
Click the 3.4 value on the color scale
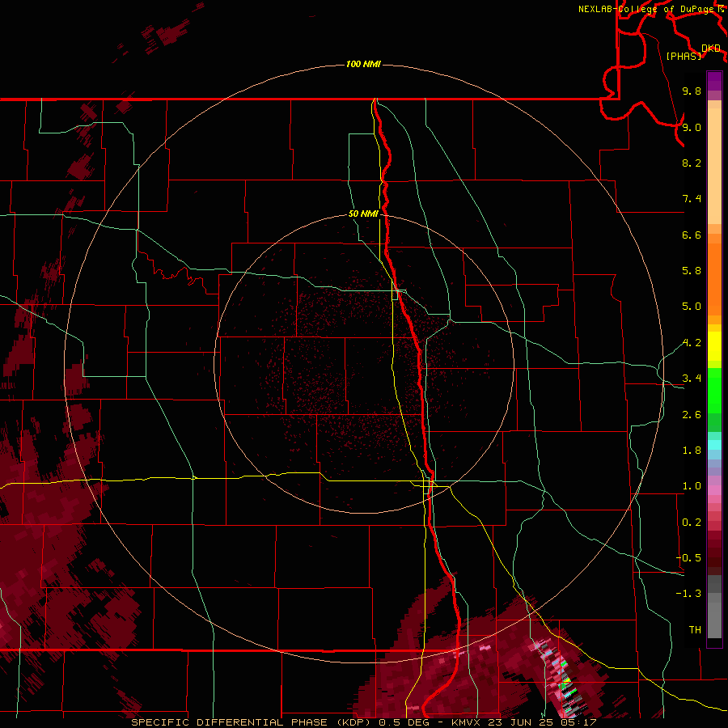tap(692, 379)
